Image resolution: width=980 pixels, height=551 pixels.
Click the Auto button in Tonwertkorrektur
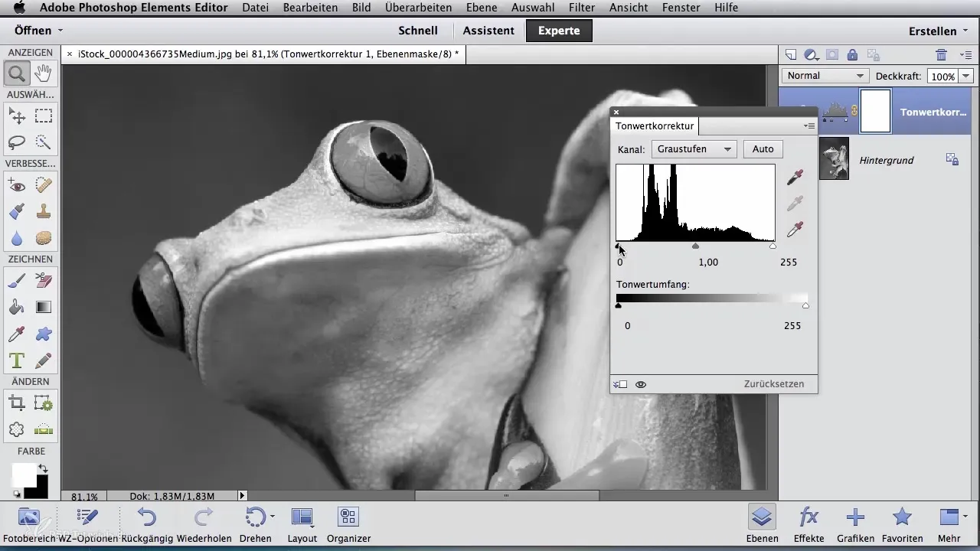(x=763, y=149)
